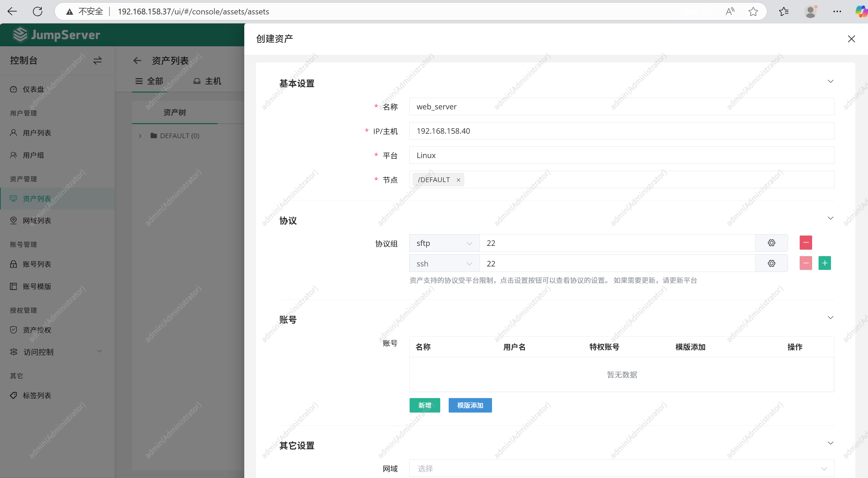
Task: Expand the DEFAULT tree node
Action: (140, 136)
